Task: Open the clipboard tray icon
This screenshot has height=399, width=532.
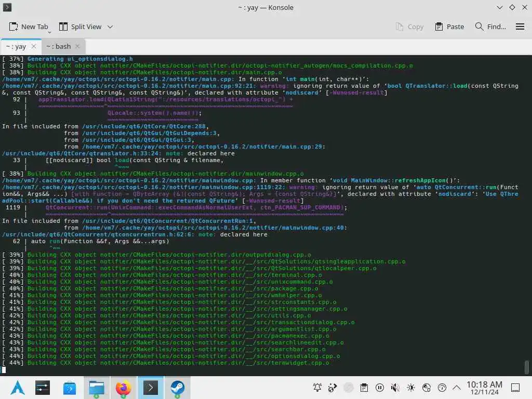Action: [x=364, y=388]
